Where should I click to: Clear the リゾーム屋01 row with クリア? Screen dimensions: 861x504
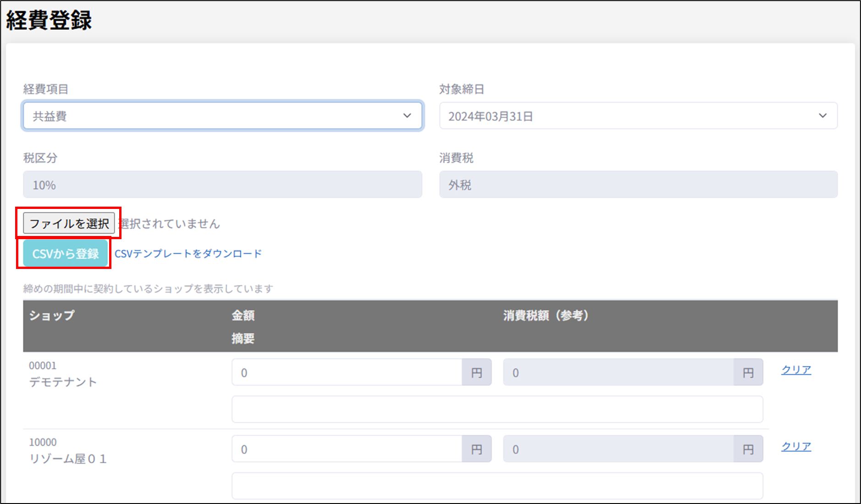click(x=796, y=446)
